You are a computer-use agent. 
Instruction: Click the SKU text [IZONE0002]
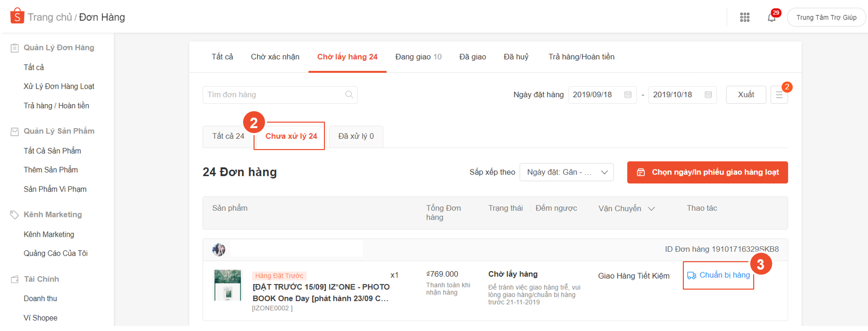pos(272,309)
